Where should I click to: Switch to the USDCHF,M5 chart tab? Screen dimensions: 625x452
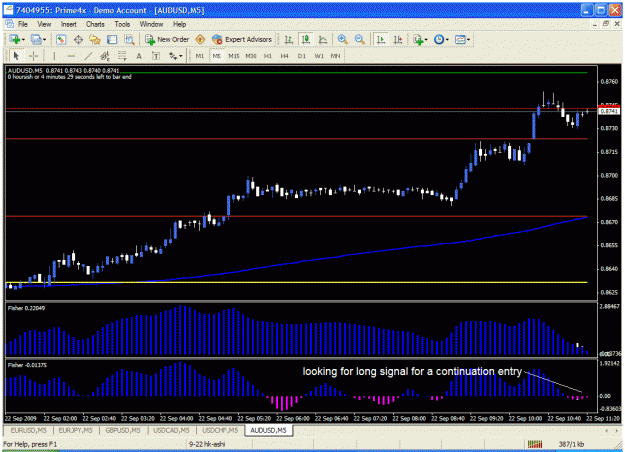click(220, 430)
